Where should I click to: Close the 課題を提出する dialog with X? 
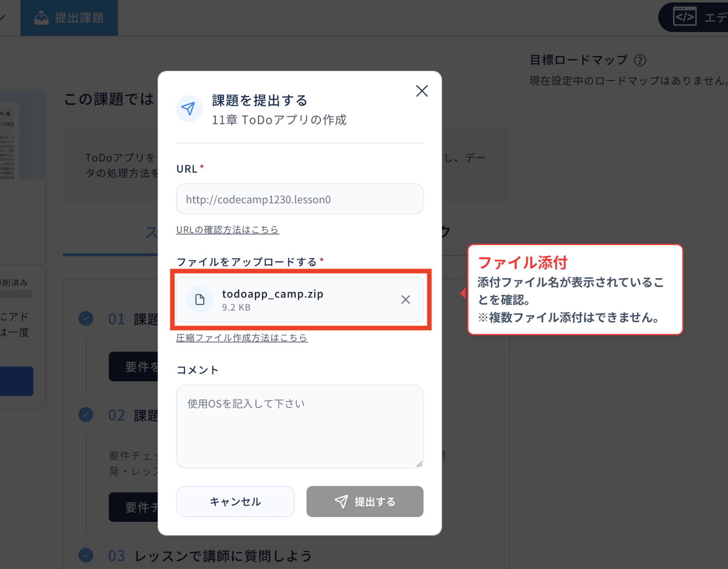[422, 91]
